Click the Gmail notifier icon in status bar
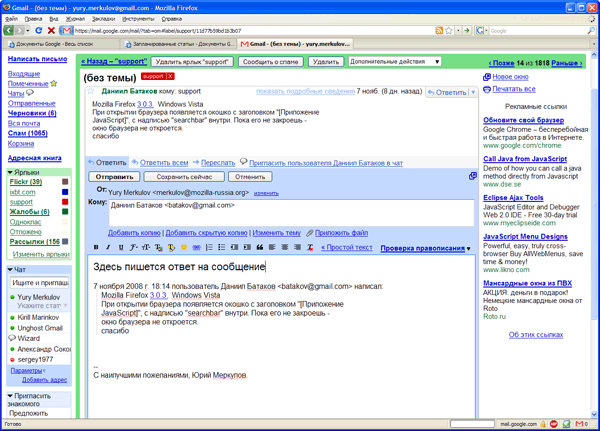 pyautogui.click(x=581, y=424)
